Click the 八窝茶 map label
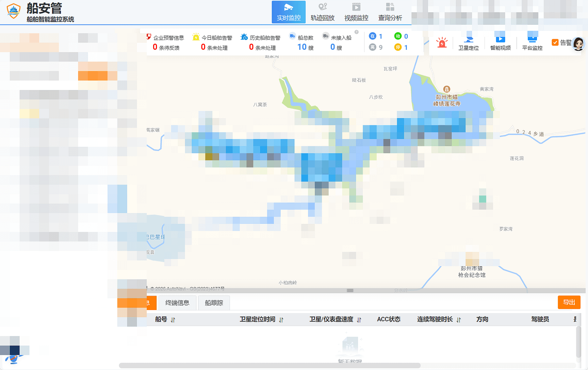This screenshot has width=588, height=370. click(260, 105)
